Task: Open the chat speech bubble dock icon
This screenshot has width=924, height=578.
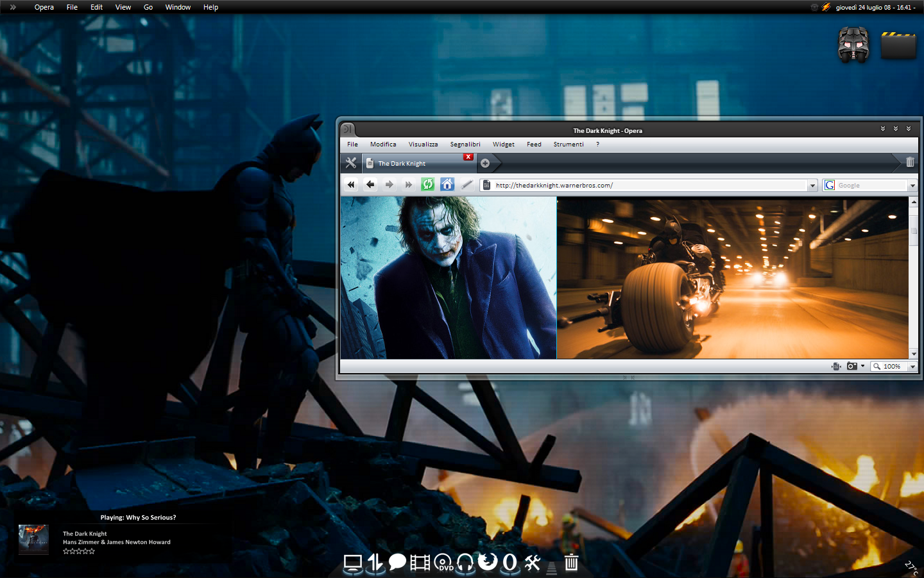Action: coord(397,562)
